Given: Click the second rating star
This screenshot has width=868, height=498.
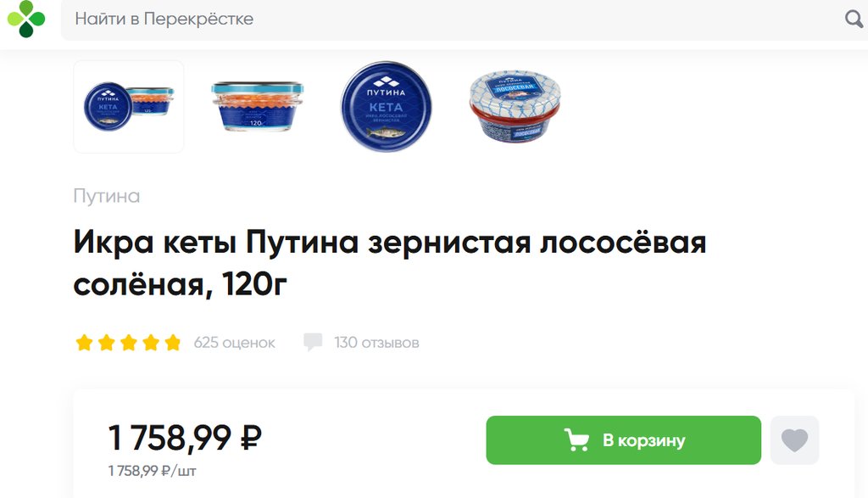Looking at the screenshot, I should pos(106,343).
